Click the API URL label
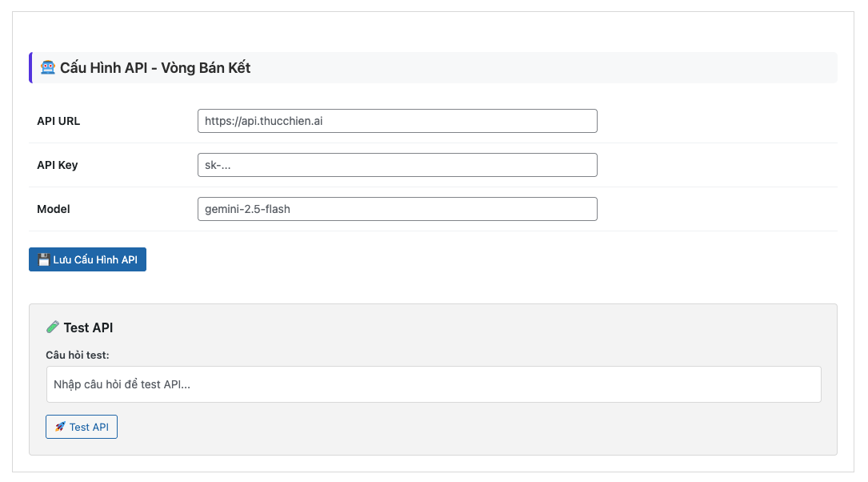 pos(58,122)
